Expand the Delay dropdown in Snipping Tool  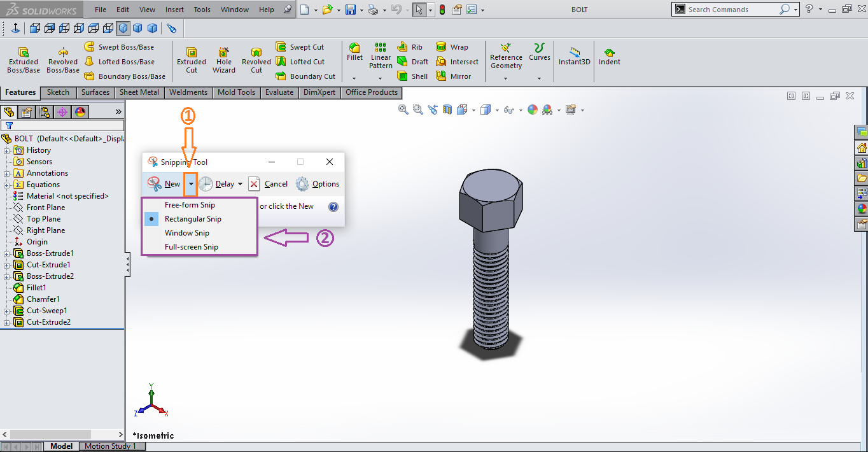[x=240, y=184]
